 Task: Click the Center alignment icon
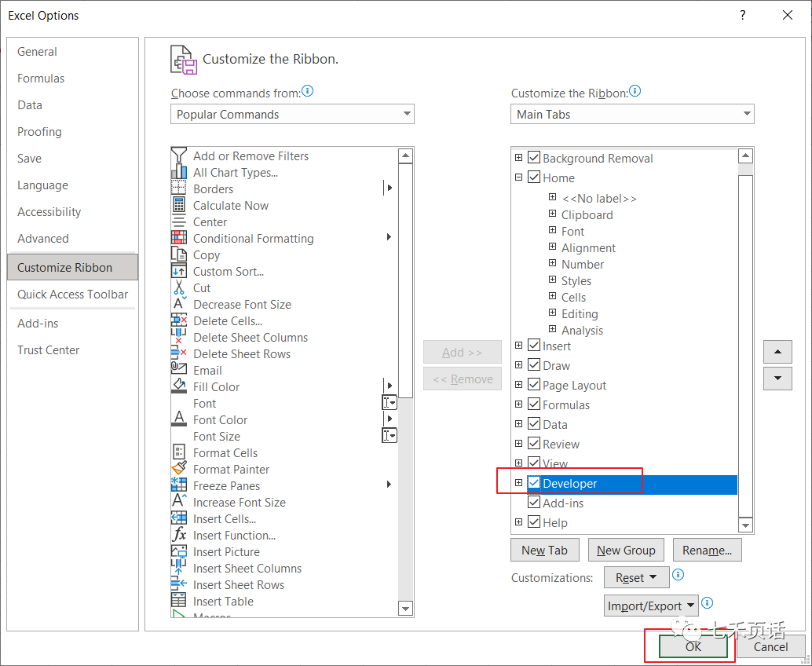pos(179,221)
